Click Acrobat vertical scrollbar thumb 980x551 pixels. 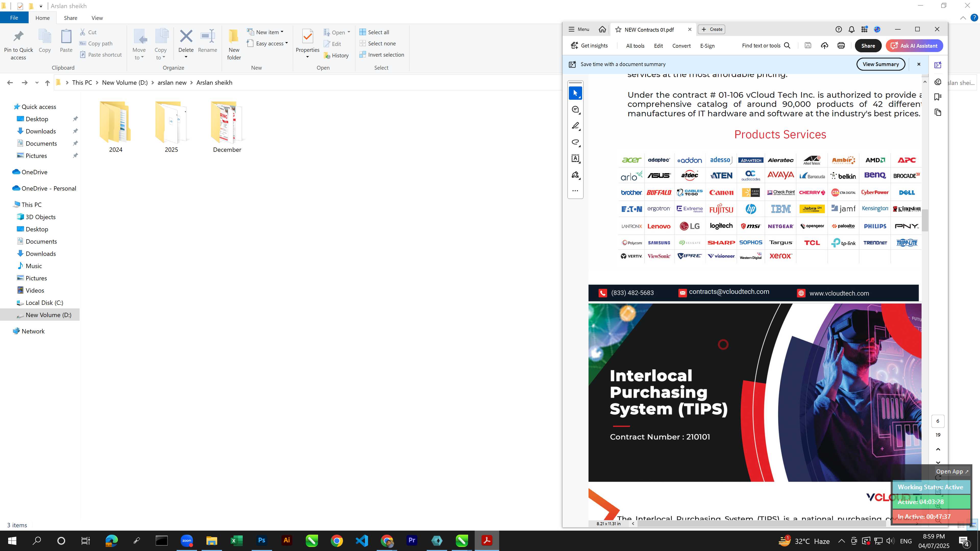click(925, 220)
